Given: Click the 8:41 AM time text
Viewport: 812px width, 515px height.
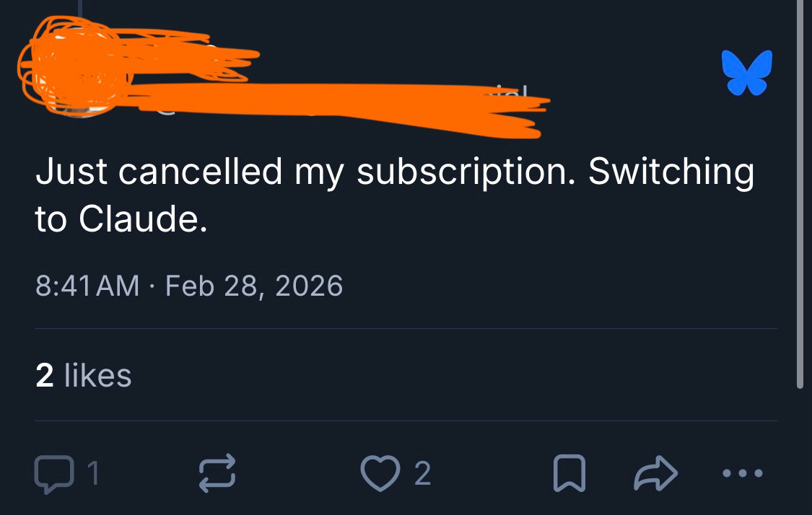Looking at the screenshot, I should click(x=87, y=286).
